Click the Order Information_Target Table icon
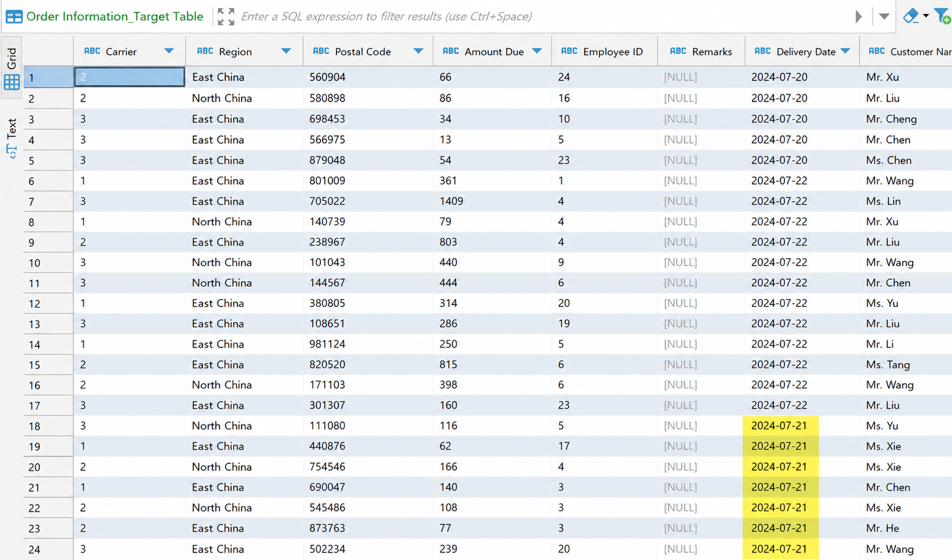 click(14, 16)
